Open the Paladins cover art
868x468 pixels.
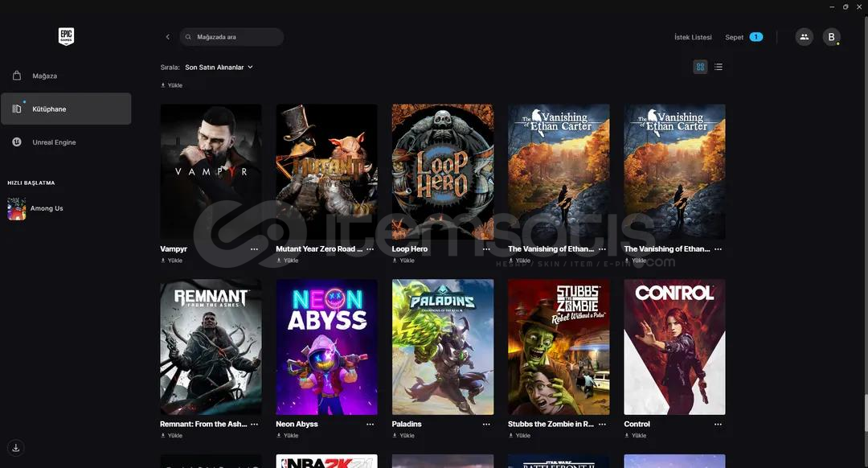point(443,347)
